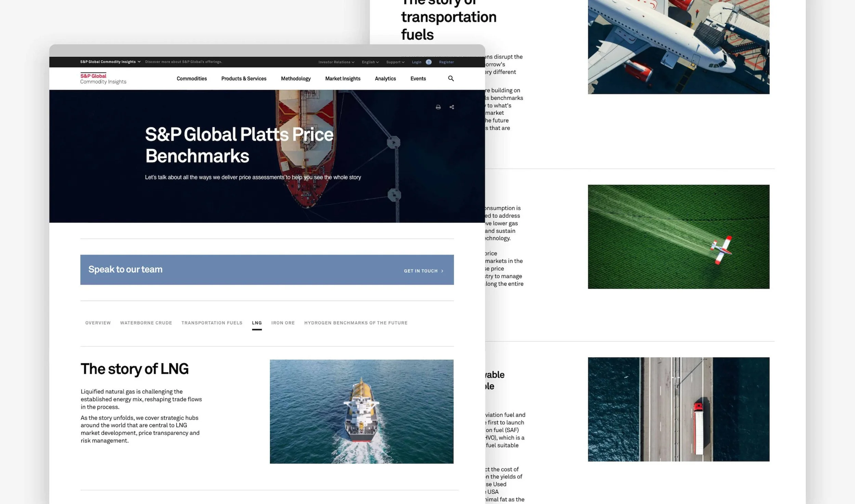
Task: Expand the English language selector
Action: (x=370, y=62)
